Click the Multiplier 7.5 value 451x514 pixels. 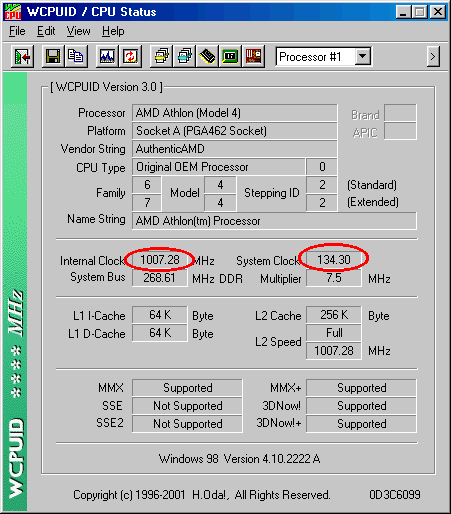[334, 278]
